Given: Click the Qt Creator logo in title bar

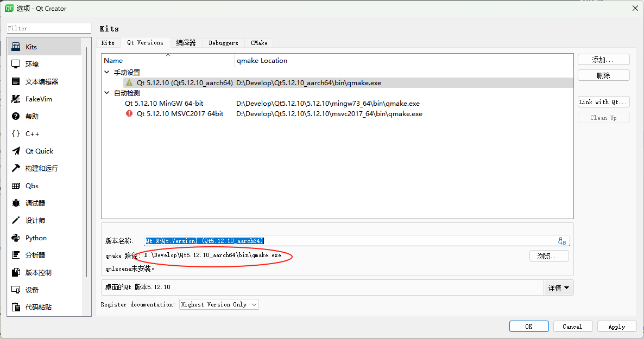Looking at the screenshot, I should 9,8.
